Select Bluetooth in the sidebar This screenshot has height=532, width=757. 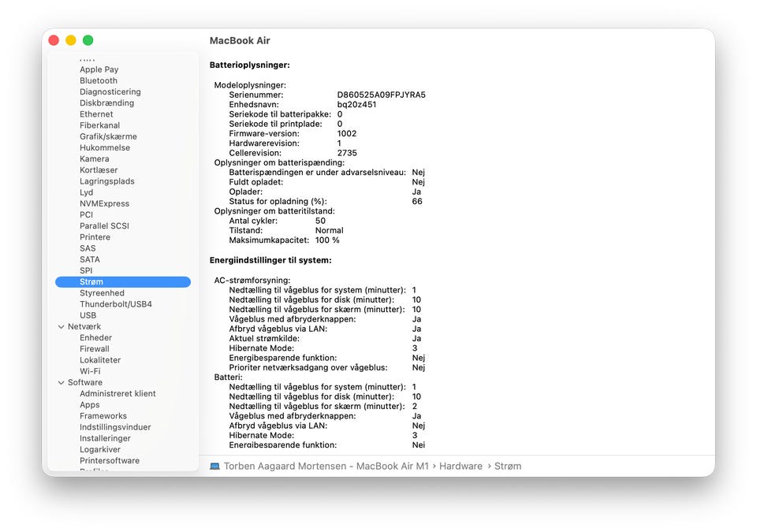click(x=99, y=80)
